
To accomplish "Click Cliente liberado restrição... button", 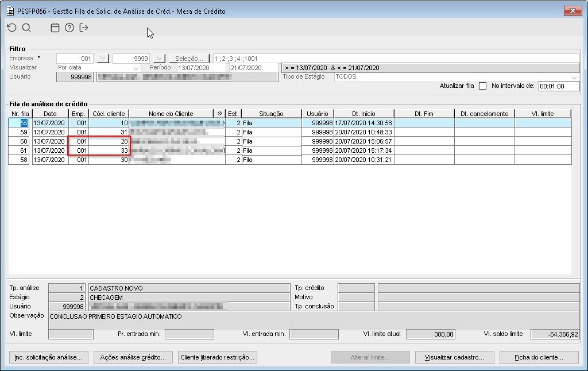I will pyautogui.click(x=217, y=357).
